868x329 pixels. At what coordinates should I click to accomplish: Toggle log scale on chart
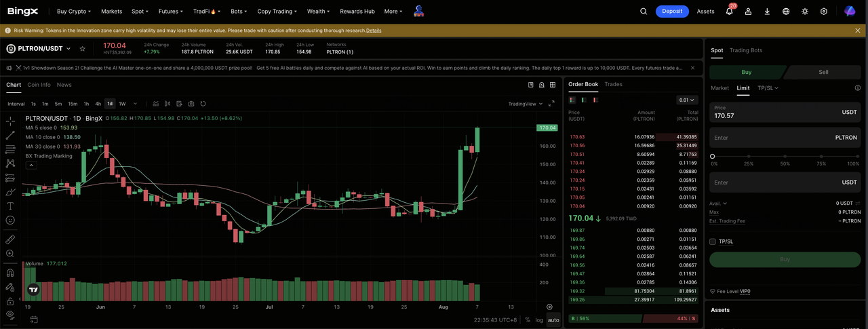point(539,320)
